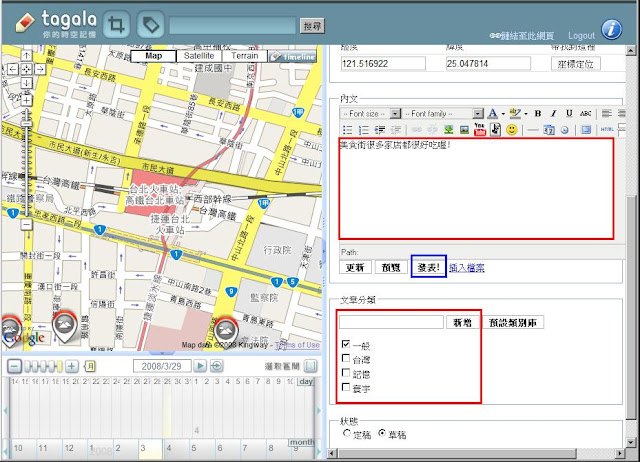Select the 草稿 draft radio button
Image resolution: width=640 pixels, height=462 pixels.
click(x=382, y=433)
